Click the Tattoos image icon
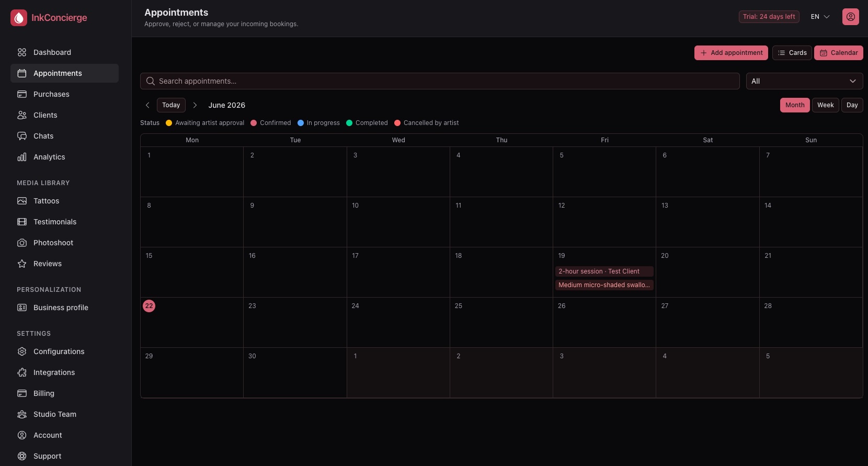 [x=22, y=201]
